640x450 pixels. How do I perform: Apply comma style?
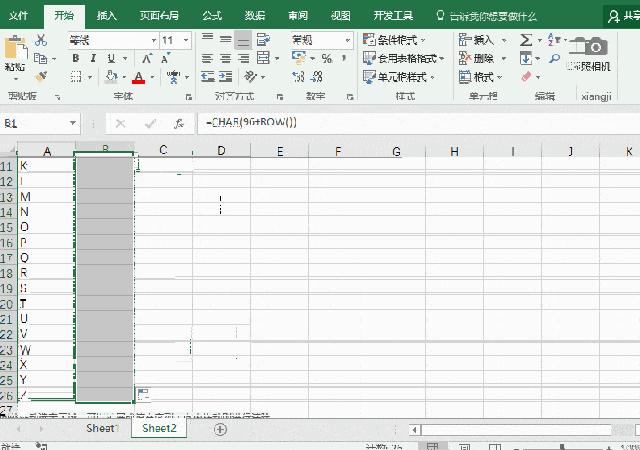[x=344, y=58]
